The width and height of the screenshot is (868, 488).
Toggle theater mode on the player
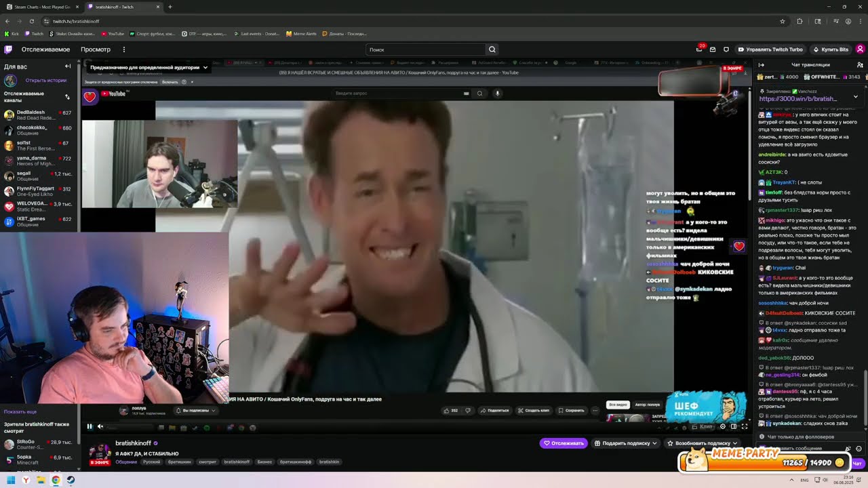[733, 426]
